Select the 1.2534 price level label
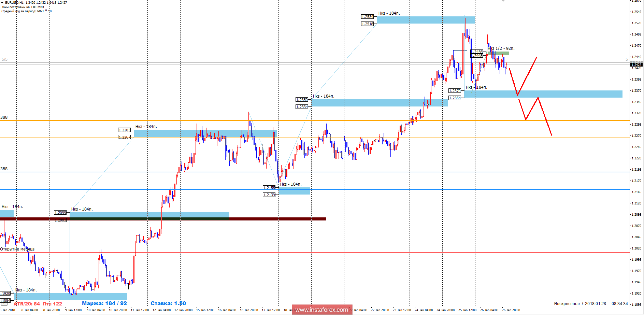The width and height of the screenshot is (644, 315). (x=367, y=16)
